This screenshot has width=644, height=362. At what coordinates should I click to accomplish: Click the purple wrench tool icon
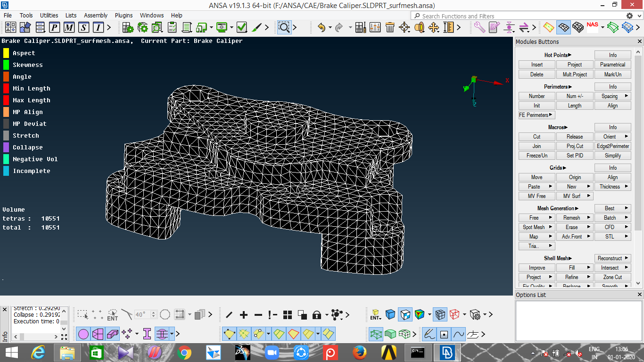pos(479,27)
